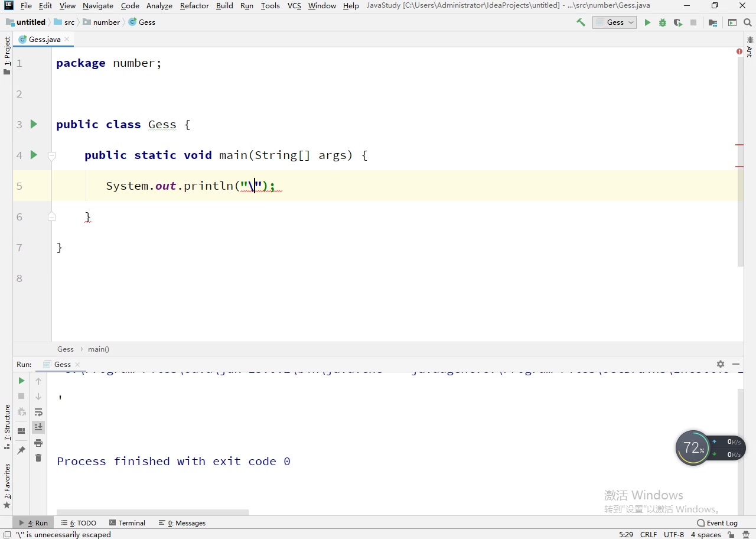The image size is (756, 539).
Task: Close the Gess tab in Run panel
Action: point(77,364)
